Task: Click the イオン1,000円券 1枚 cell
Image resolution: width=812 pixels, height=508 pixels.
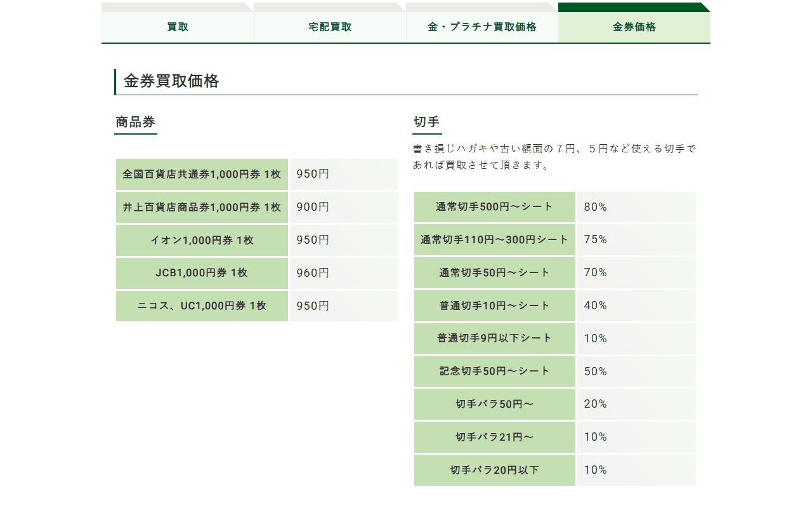Action: click(x=202, y=240)
